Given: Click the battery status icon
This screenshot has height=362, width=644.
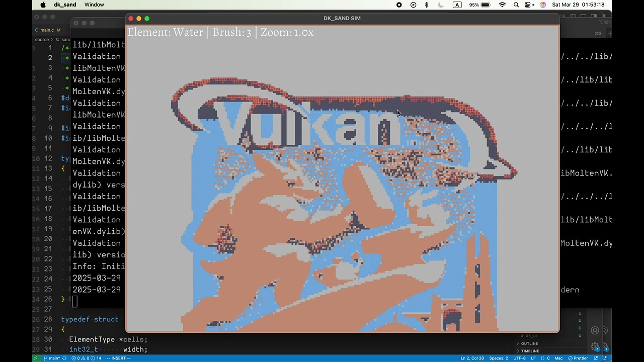Looking at the screenshot, I should (x=486, y=5).
